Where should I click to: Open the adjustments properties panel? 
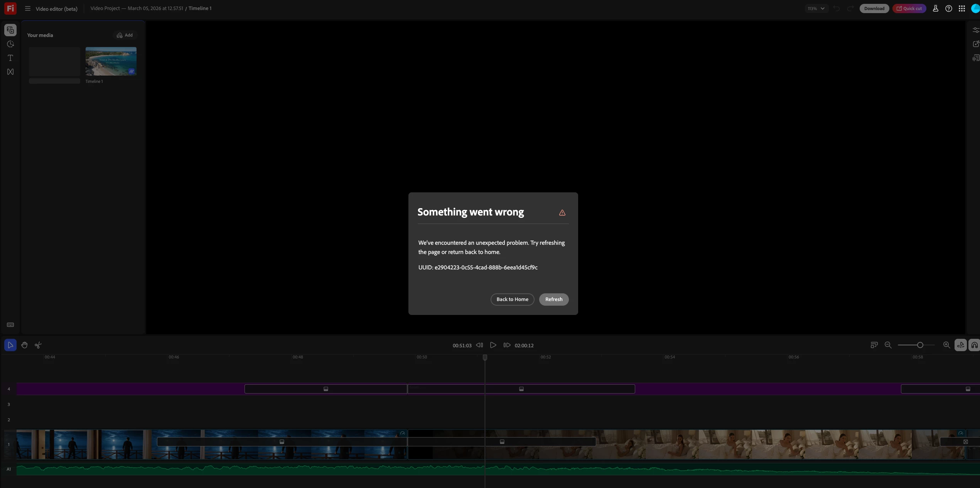[x=976, y=30]
